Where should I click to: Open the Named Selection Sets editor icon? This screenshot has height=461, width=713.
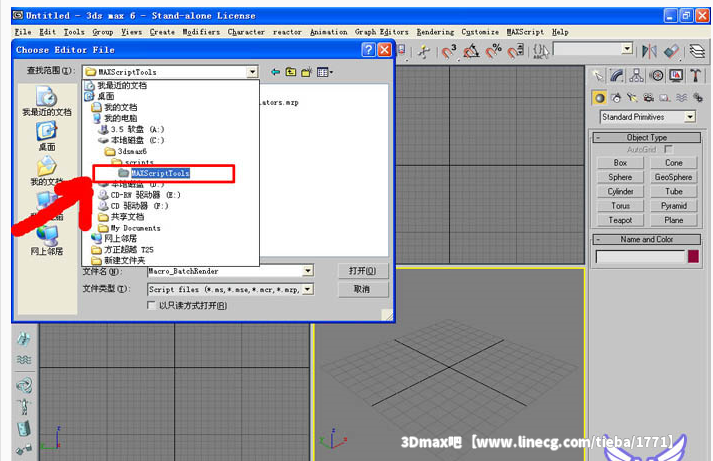pos(541,51)
